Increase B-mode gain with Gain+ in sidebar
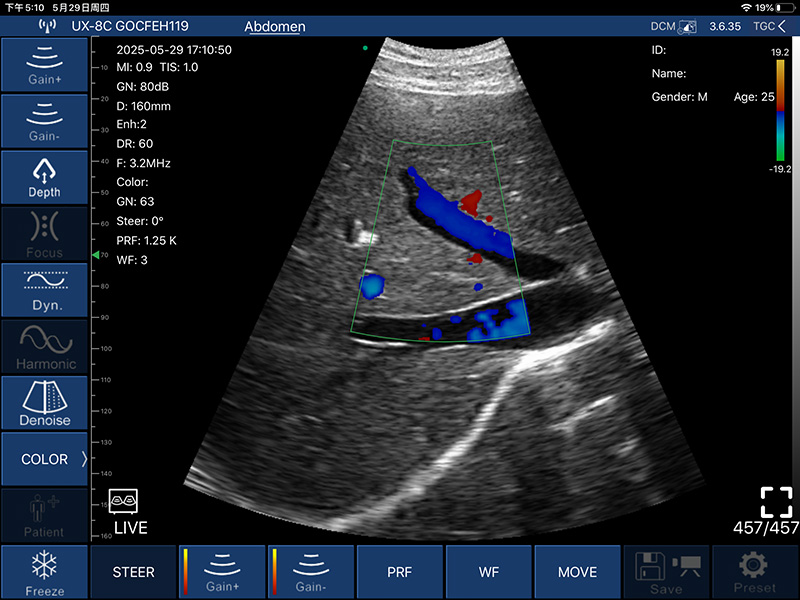The height and width of the screenshot is (600, 800). pos(44,64)
